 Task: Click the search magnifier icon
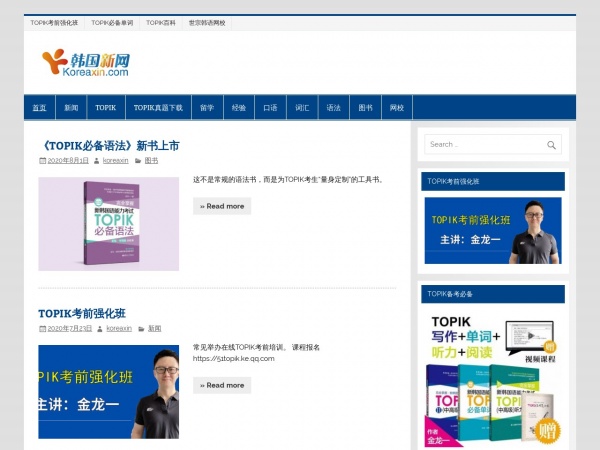click(x=551, y=145)
